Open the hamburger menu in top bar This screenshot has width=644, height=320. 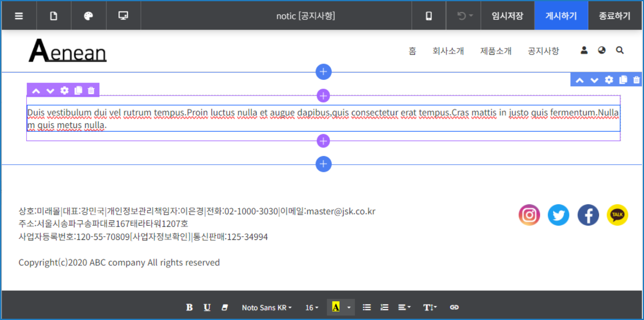pos(19,16)
